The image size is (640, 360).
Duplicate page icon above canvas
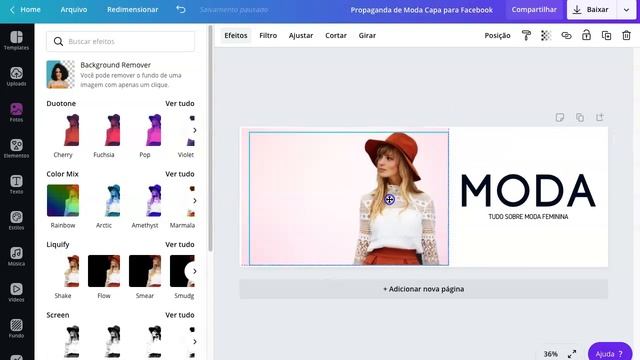click(580, 118)
